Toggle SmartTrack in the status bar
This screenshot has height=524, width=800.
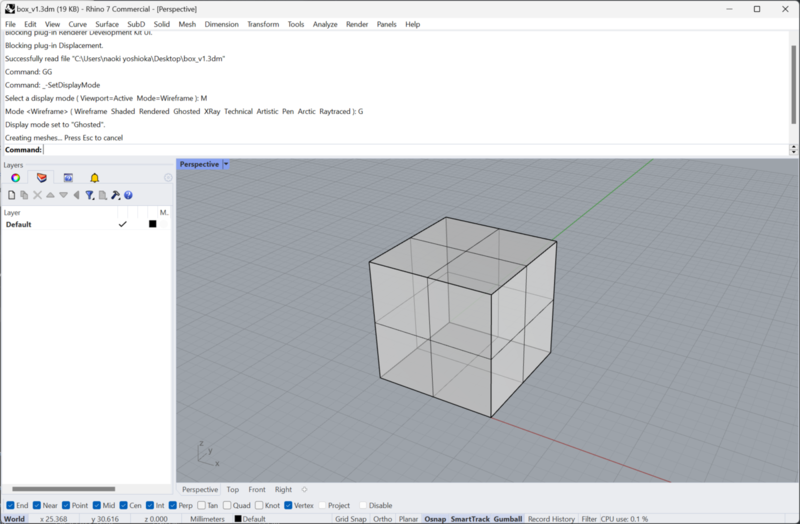click(x=470, y=519)
